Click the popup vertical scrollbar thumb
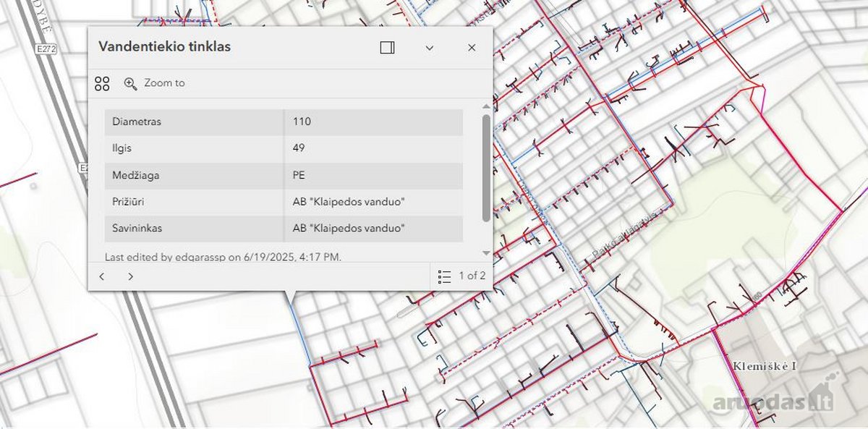868x429 pixels. [486, 168]
